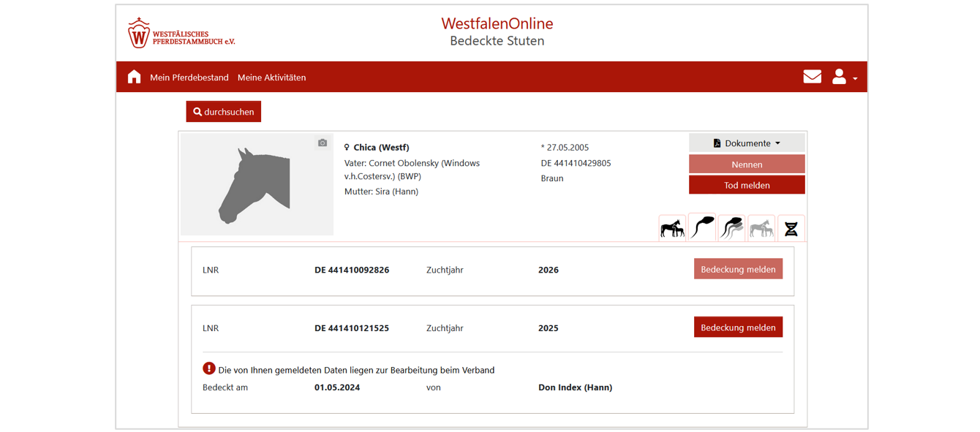Click the camera icon on the horse photo
This screenshot has height=432, width=980.
coord(323,143)
